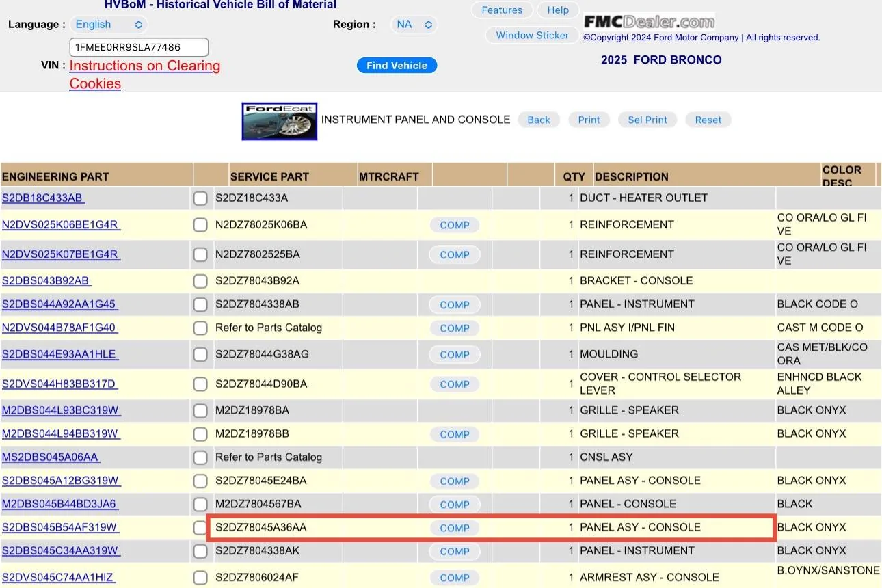
Task: Check the CNSL ASY row checkbox
Action: (x=200, y=457)
